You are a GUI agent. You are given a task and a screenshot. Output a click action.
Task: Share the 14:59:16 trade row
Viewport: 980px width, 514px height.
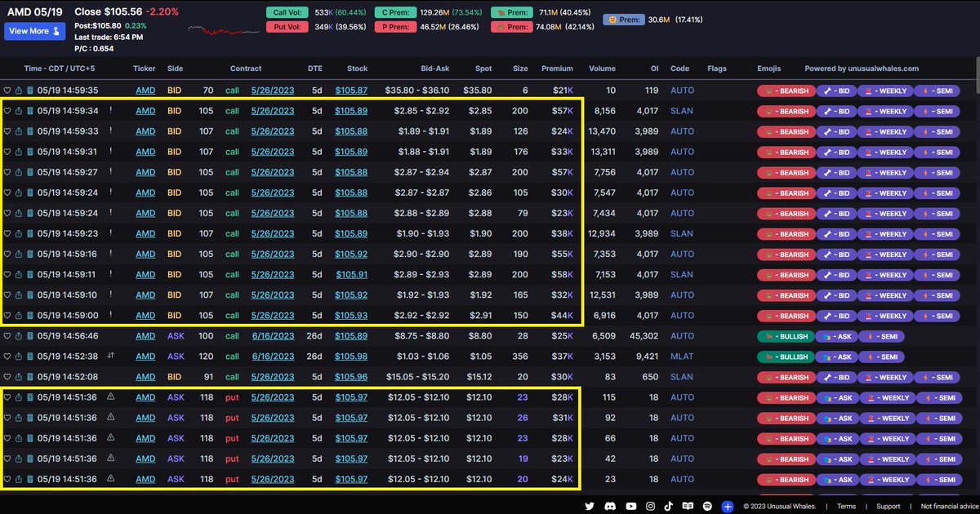[19, 254]
